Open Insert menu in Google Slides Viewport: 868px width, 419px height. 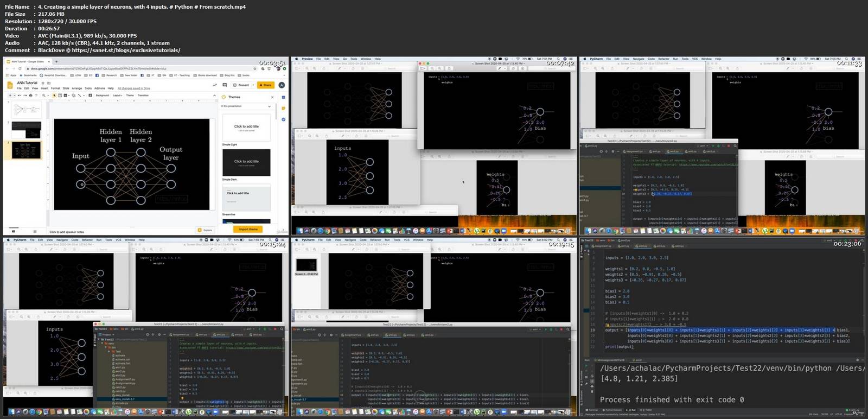click(x=44, y=88)
